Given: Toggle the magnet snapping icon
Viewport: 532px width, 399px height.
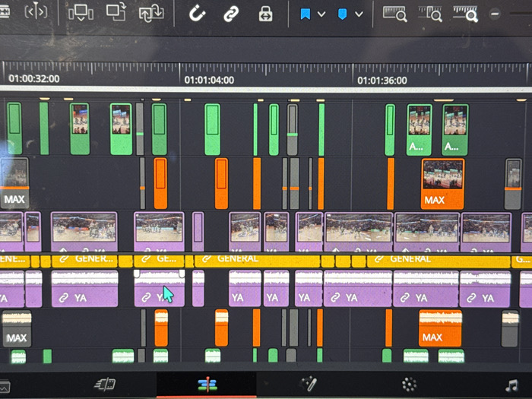Looking at the screenshot, I should [x=197, y=14].
